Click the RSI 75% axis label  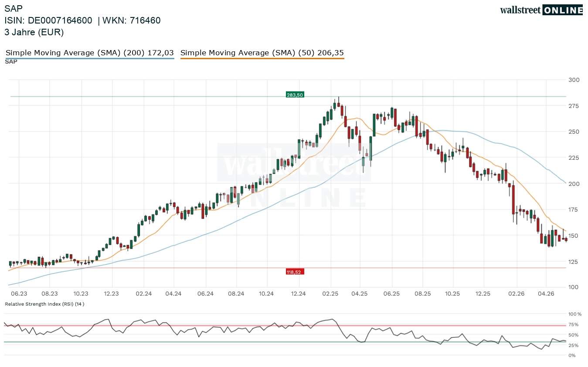[x=574, y=324]
